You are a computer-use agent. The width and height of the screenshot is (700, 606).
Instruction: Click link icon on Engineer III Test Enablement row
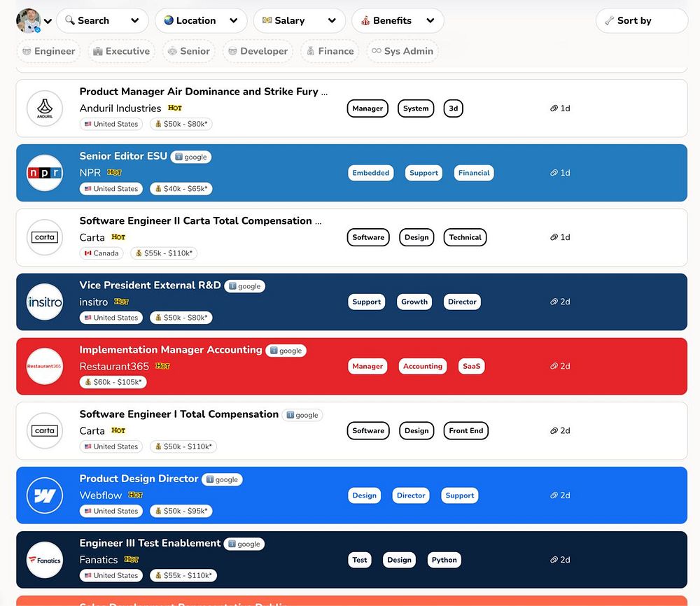click(x=554, y=560)
